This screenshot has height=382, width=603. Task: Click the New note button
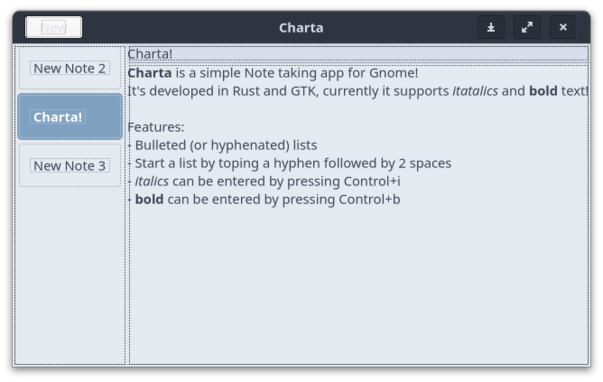click(x=53, y=27)
